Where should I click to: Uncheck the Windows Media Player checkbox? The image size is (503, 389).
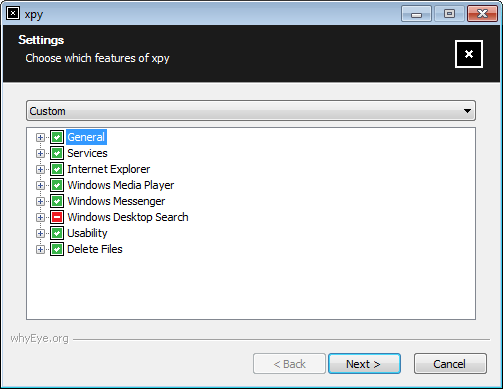click(x=57, y=185)
